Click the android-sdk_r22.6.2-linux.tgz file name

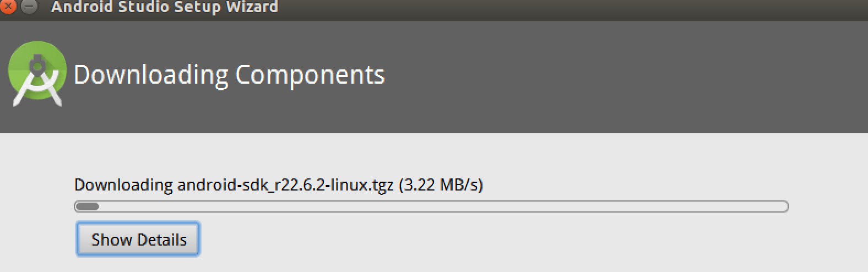[285, 185]
